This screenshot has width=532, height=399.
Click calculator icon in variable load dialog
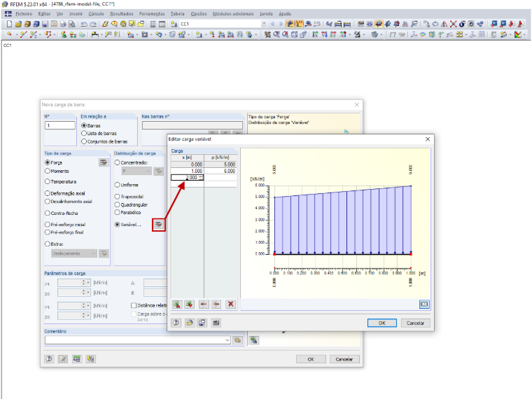pos(216,323)
